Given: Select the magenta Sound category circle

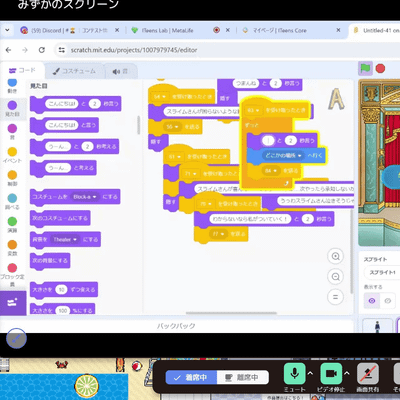Looking at the screenshot, I should point(12,128).
